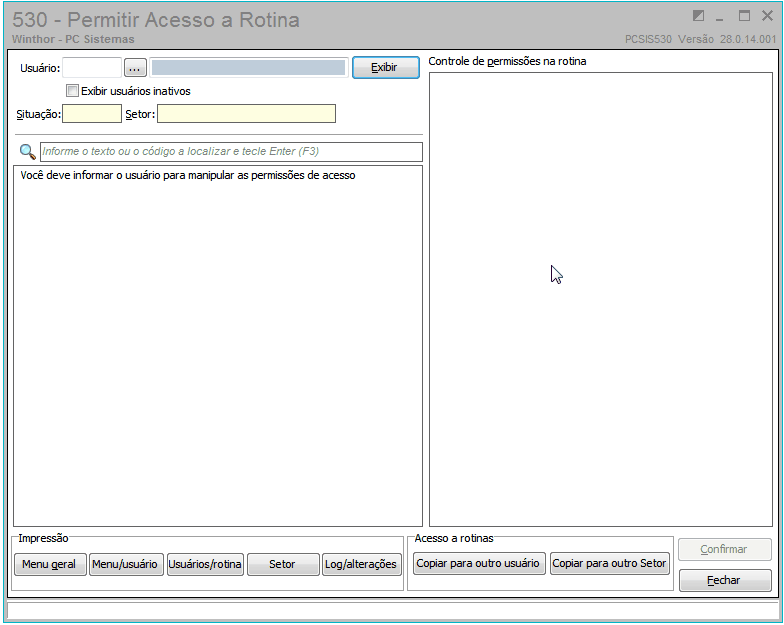Click the magnifying glass search icon

click(27, 152)
